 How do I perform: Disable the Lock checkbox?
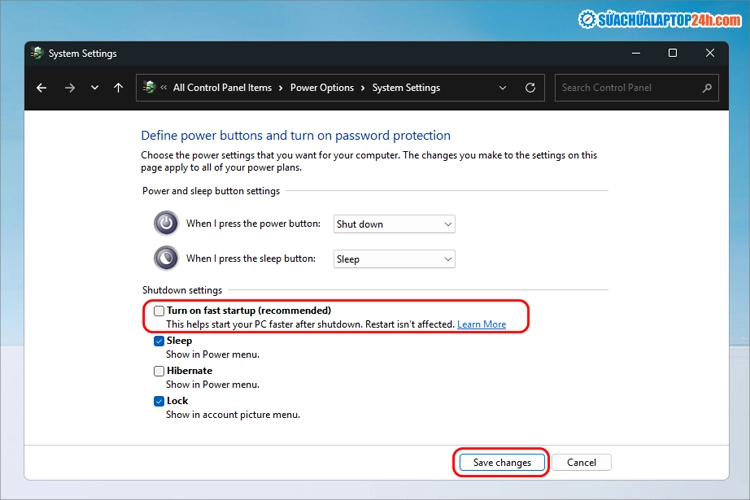pos(159,401)
